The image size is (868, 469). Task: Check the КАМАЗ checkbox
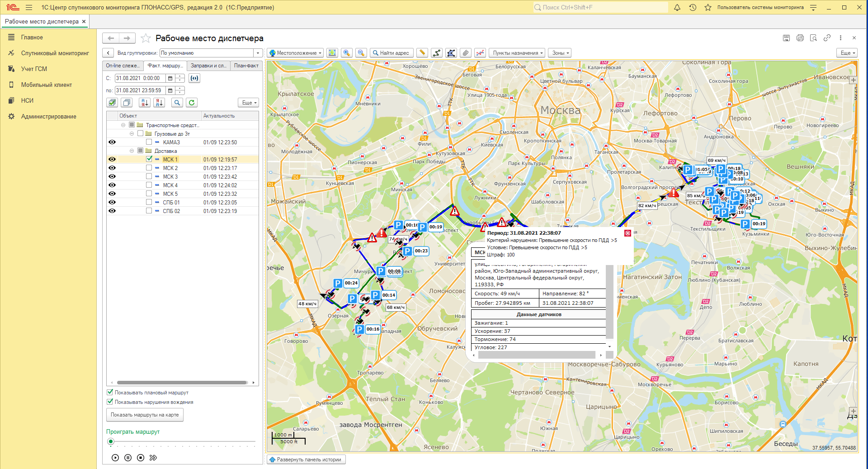pos(149,142)
